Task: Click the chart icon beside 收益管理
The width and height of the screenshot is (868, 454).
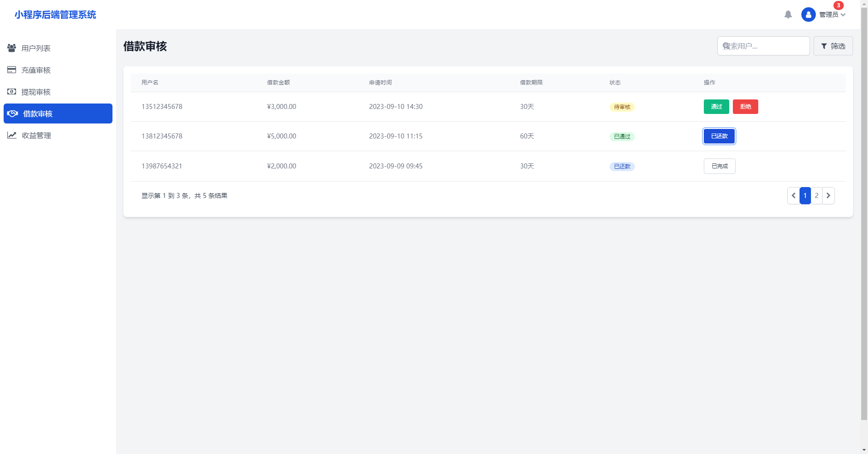Action: (12, 135)
